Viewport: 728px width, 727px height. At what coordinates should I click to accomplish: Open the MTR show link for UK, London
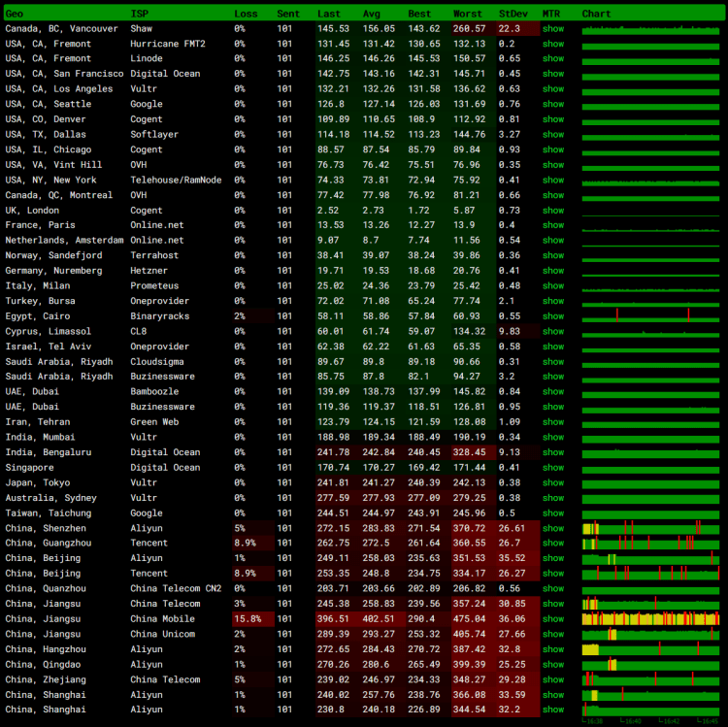coord(552,211)
